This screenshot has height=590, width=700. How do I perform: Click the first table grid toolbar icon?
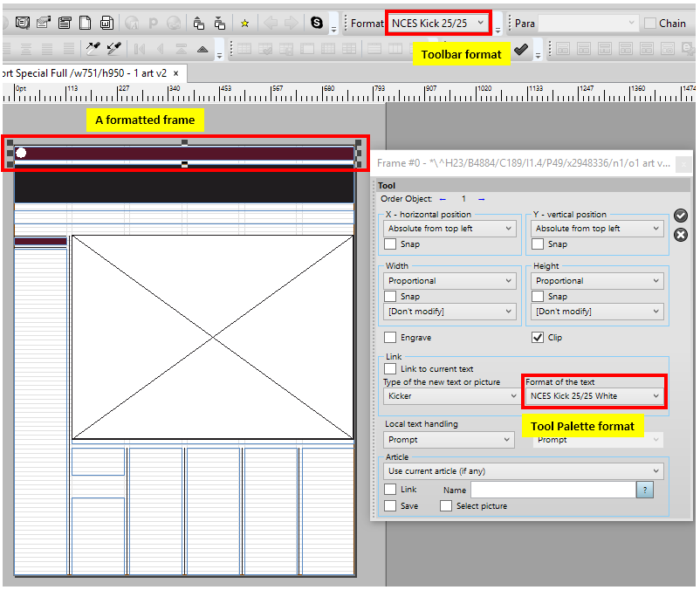pos(244,49)
